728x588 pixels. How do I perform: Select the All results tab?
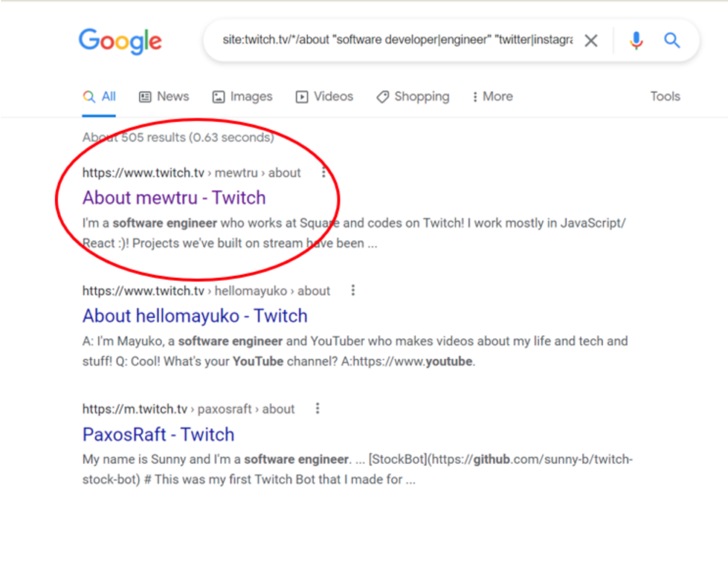click(x=99, y=96)
